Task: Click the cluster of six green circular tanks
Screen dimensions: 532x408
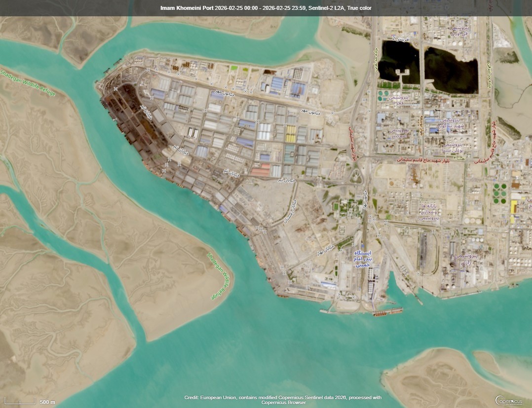Action: [x=500, y=194]
